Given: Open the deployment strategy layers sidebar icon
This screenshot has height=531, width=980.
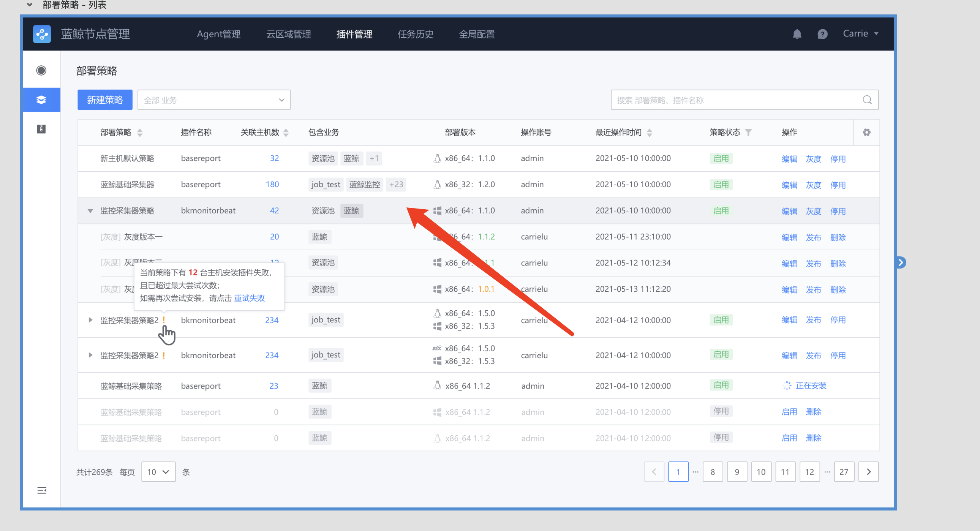Looking at the screenshot, I should pyautogui.click(x=41, y=100).
